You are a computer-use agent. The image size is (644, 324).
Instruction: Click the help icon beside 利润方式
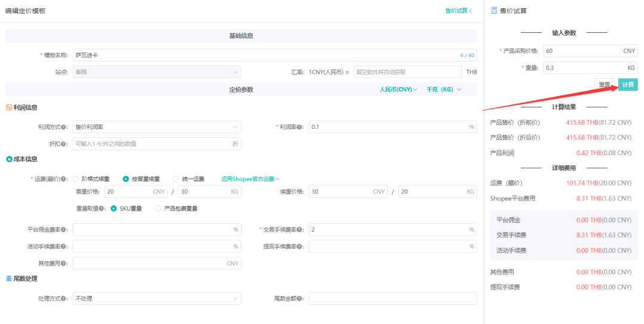point(64,127)
